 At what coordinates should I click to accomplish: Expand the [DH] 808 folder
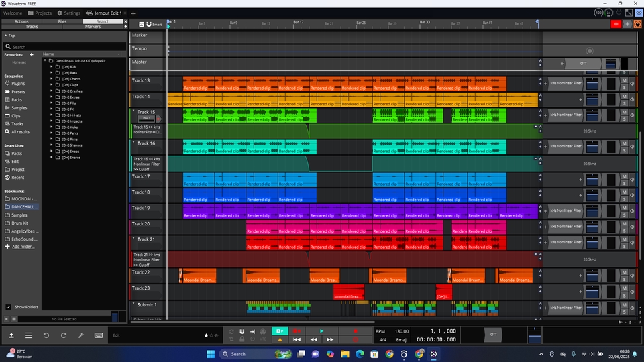pyautogui.click(x=52, y=66)
